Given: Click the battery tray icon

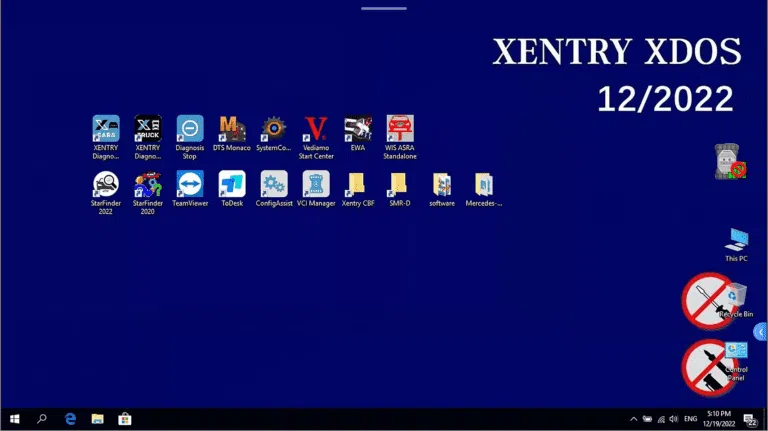Looking at the screenshot, I should pyautogui.click(x=648, y=419).
